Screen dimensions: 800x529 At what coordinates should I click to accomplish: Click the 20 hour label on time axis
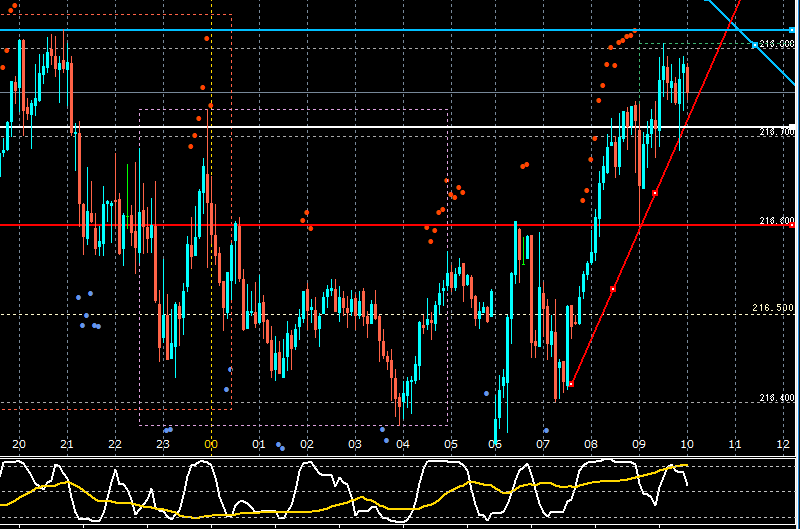(x=19, y=444)
